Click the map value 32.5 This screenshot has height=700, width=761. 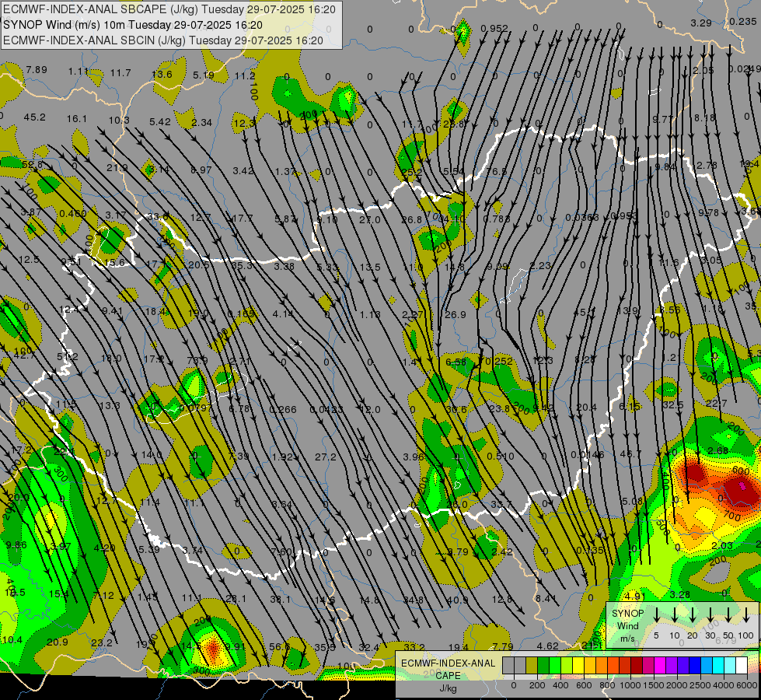pyautogui.click(x=672, y=404)
